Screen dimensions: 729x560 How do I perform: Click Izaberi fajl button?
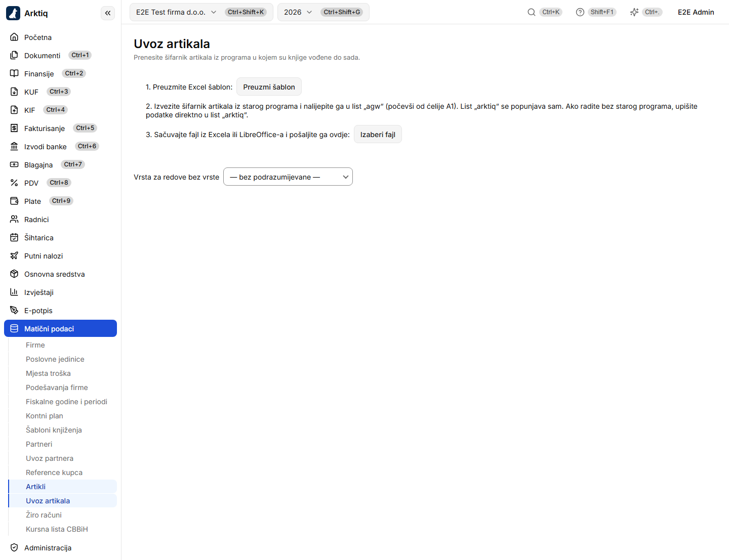coord(378,135)
